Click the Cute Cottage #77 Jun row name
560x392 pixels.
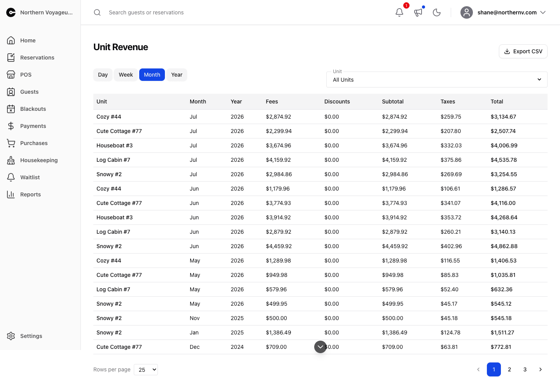pos(119,203)
